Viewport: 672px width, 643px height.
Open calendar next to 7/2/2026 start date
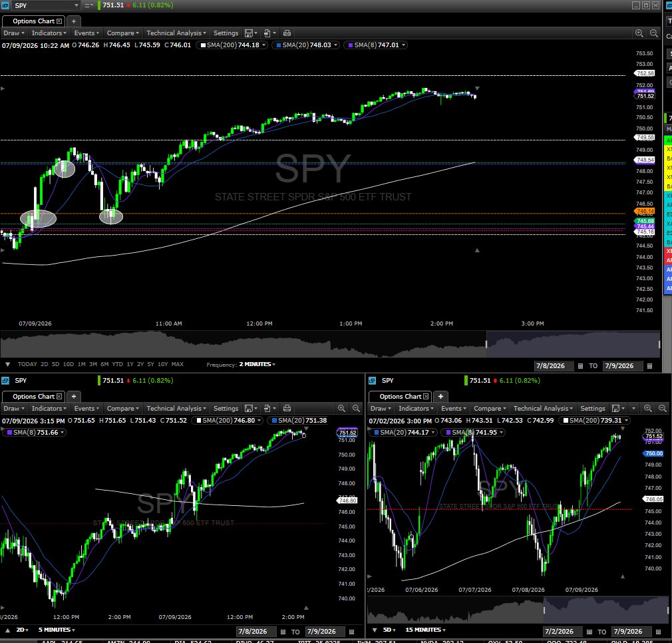pyautogui.click(x=589, y=632)
